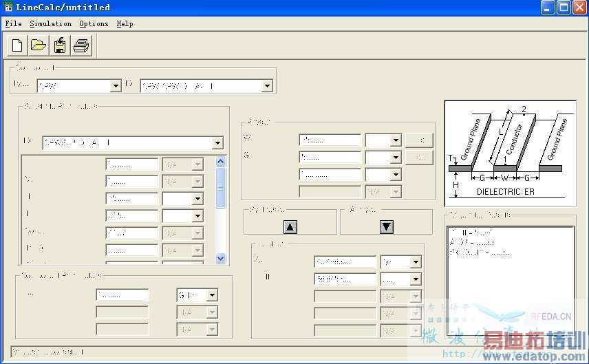Click the G value field in Physical
589x364 pixels.
330,158
